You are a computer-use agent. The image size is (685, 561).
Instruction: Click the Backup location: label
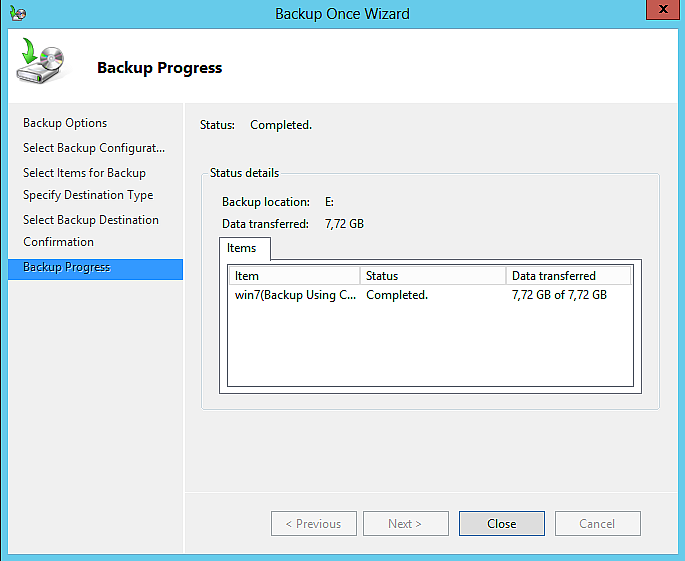[x=266, y=202]
